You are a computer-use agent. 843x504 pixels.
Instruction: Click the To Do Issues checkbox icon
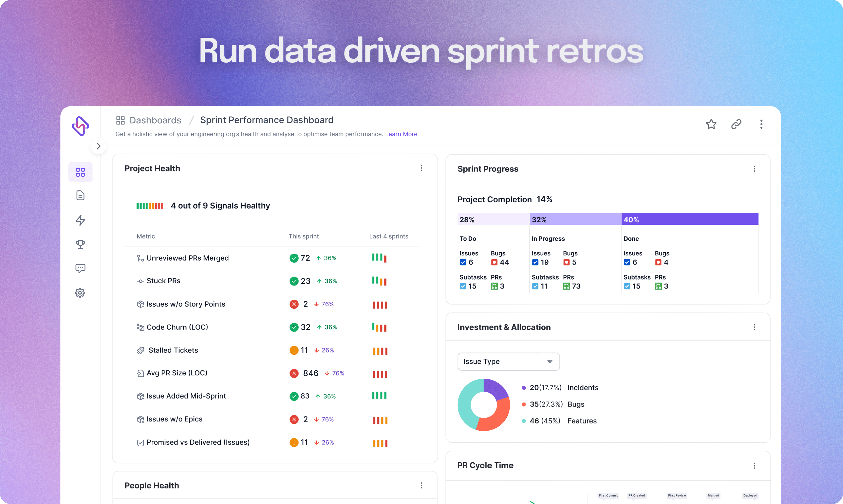[x=463, y=262]
